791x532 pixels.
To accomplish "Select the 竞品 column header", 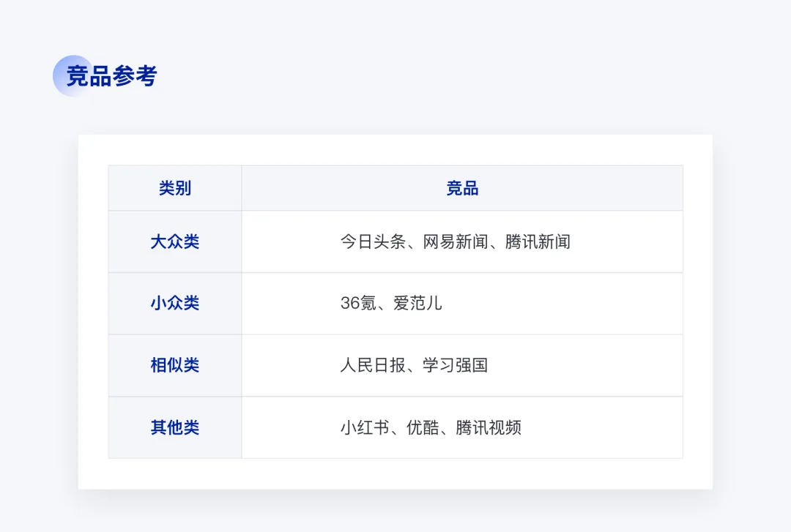I will point(462,188).
